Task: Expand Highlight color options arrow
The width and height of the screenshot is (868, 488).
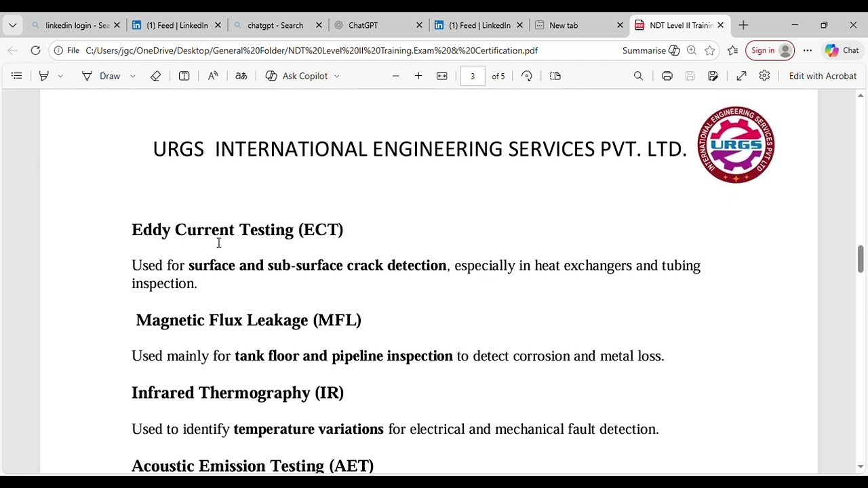Action: (x=60, y=76)
